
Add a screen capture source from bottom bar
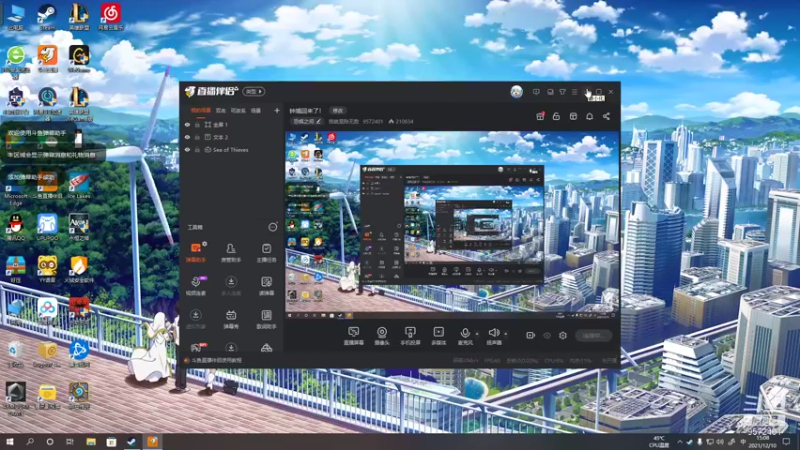coord(353,336)
